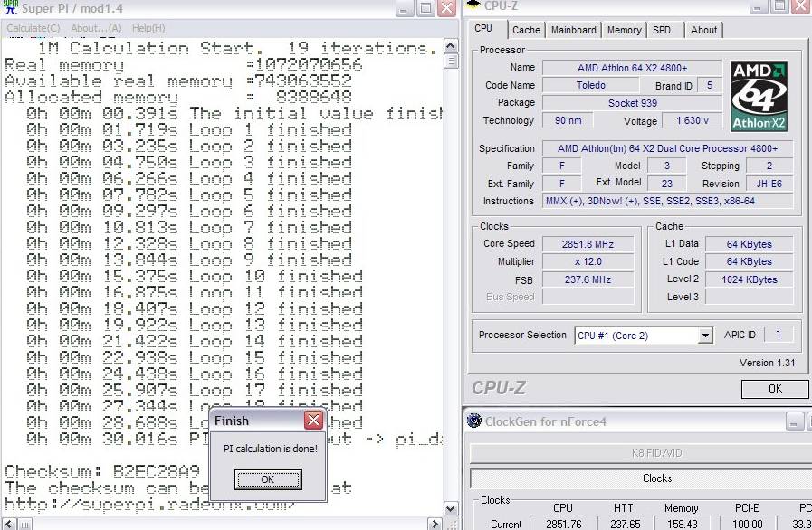Viewport: 812px width, 530px height.
Task: Open the Calculate(C) menu in Super PI
Action: (33, 28)
